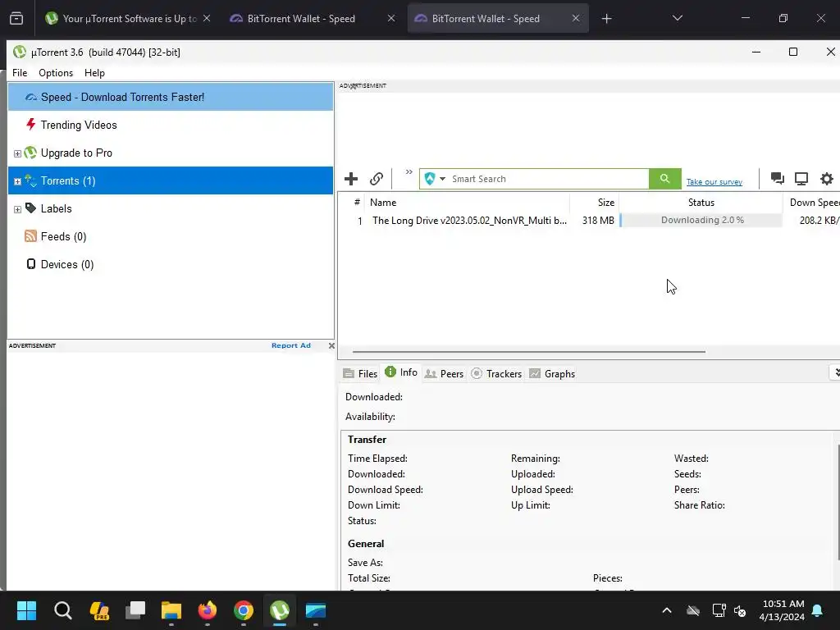The image size is (840, 630).
Task: Click the green search button
Action: (x=664, y=178)
